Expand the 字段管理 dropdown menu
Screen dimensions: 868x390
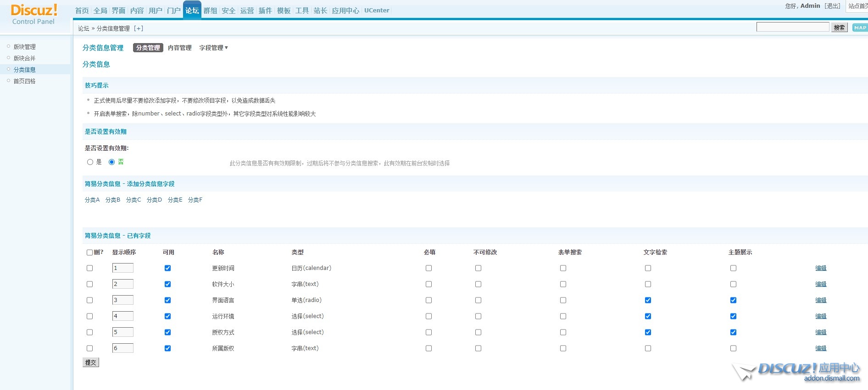213,48
